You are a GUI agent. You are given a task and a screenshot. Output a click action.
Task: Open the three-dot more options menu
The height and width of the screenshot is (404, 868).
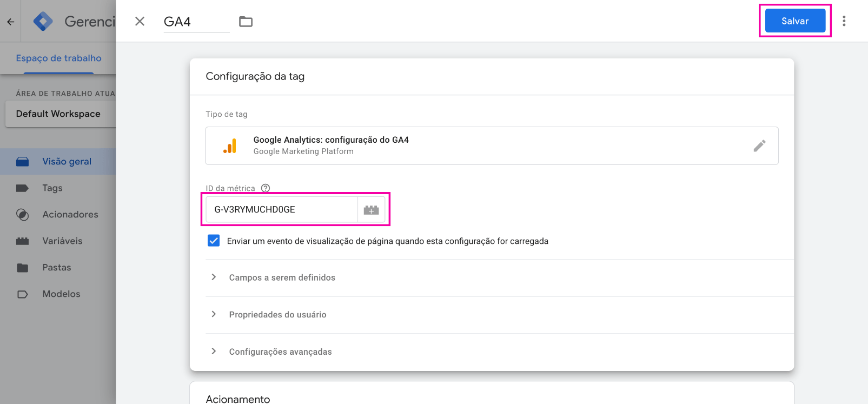(844, 21)
